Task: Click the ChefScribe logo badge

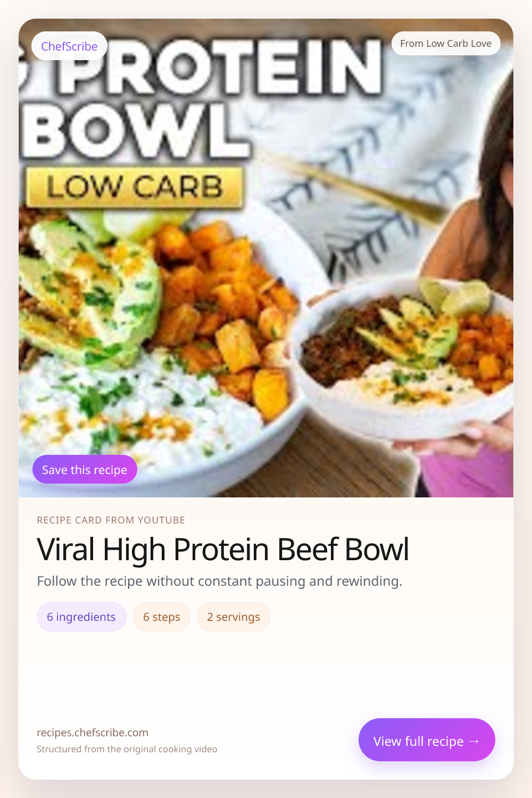Action: 69,46
